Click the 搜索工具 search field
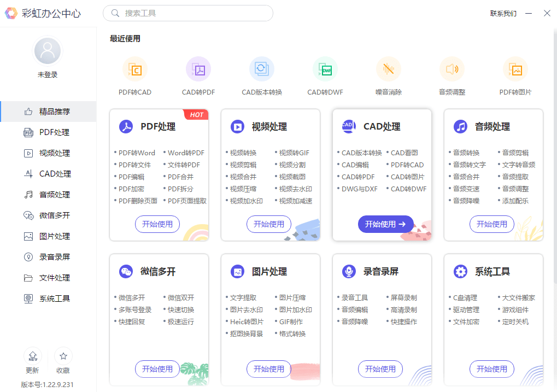Viewport: 557px width, 392px height. pos(188,13)
